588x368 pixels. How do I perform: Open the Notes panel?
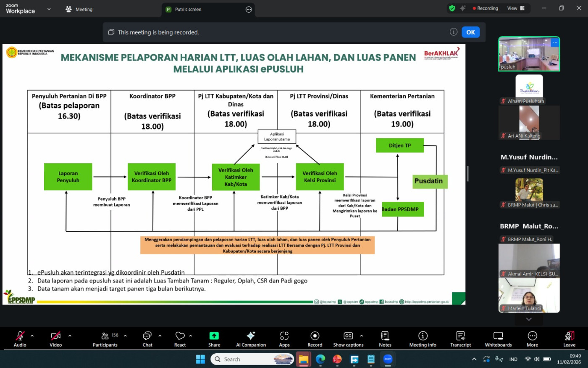(385, 339)
